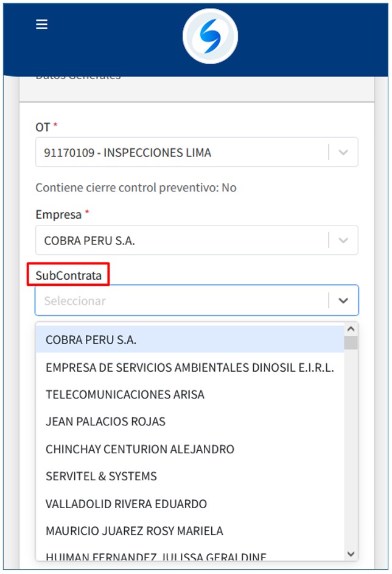
Task: Expand the OT dropdown chevron
Action: pyautogui.click(x=343, y=152)
